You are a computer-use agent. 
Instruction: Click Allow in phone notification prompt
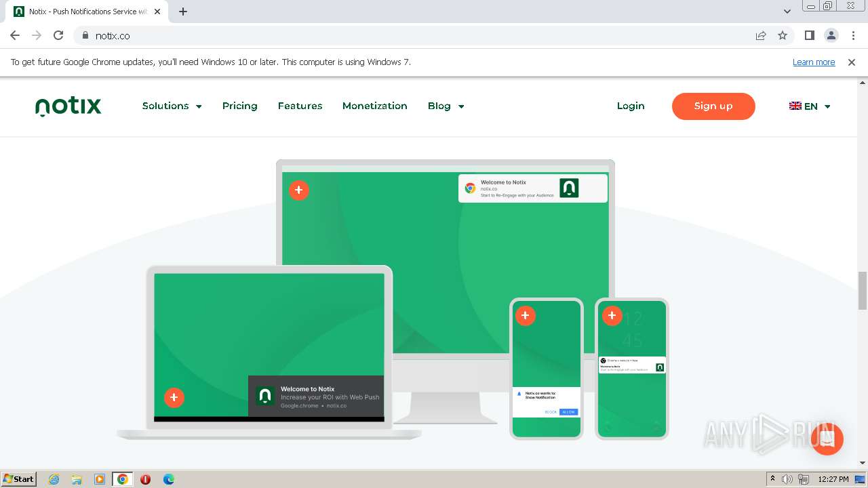568,412
